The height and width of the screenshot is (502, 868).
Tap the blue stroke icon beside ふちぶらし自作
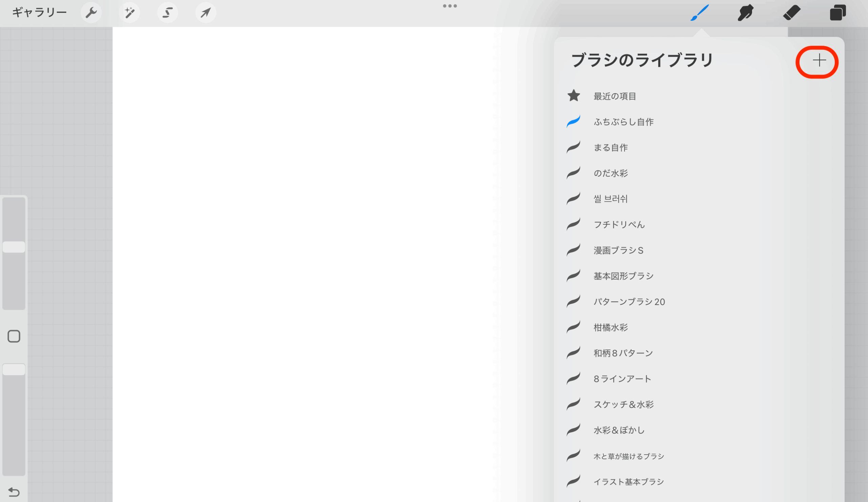[x=573, y=122]
